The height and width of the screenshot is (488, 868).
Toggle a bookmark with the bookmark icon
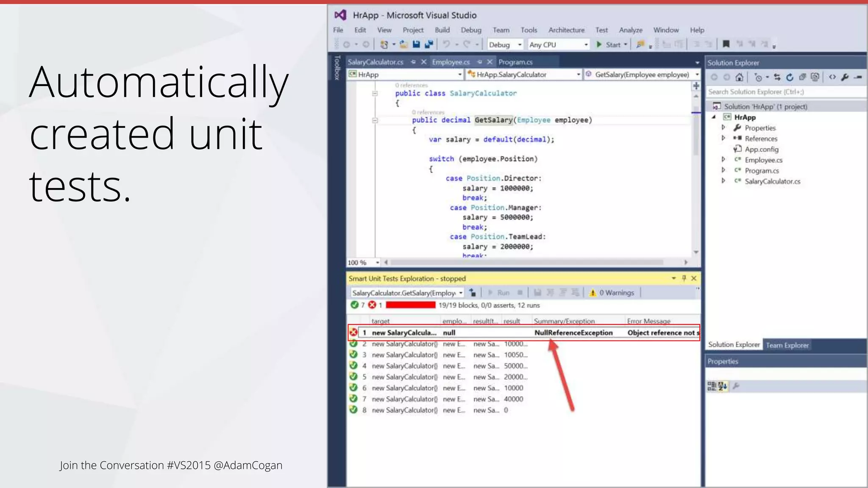(x=726, y=44)
